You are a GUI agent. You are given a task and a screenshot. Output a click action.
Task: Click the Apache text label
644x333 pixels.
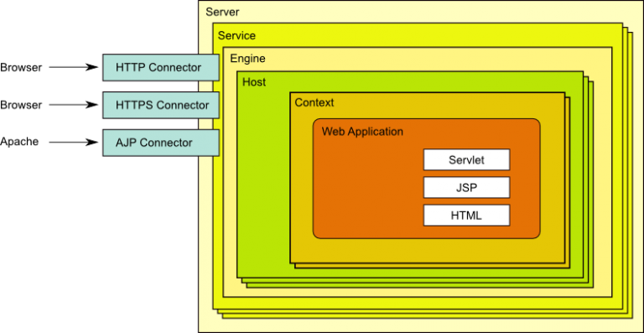click(x=19, y=142)
